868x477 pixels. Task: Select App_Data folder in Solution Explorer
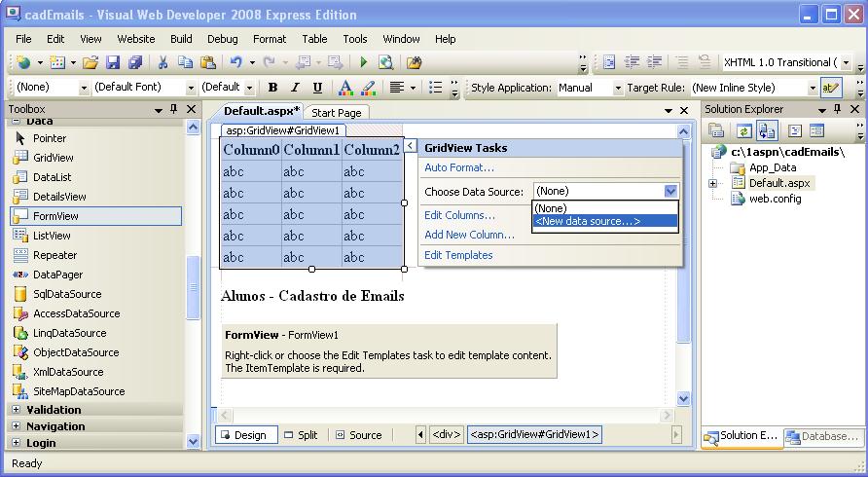point(765,167)
